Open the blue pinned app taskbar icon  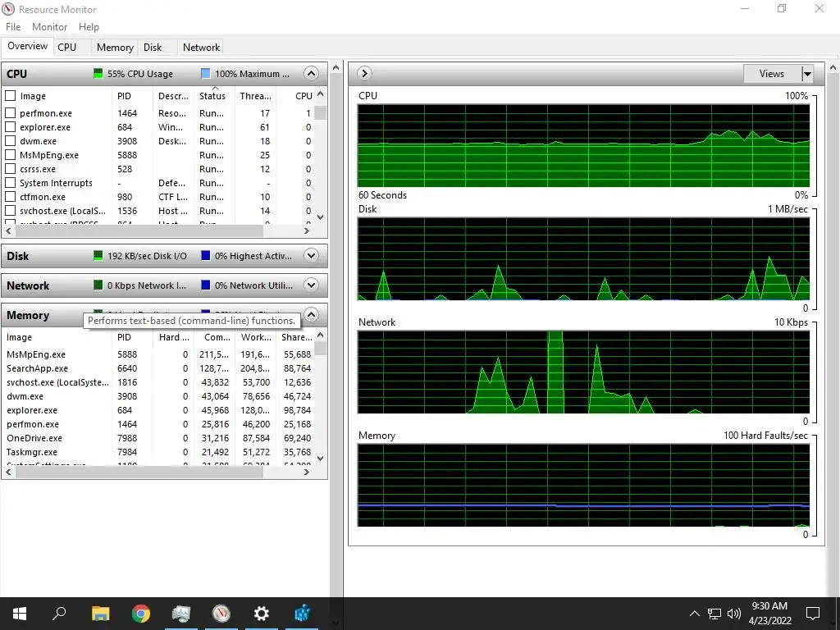[x=302, y=614]
